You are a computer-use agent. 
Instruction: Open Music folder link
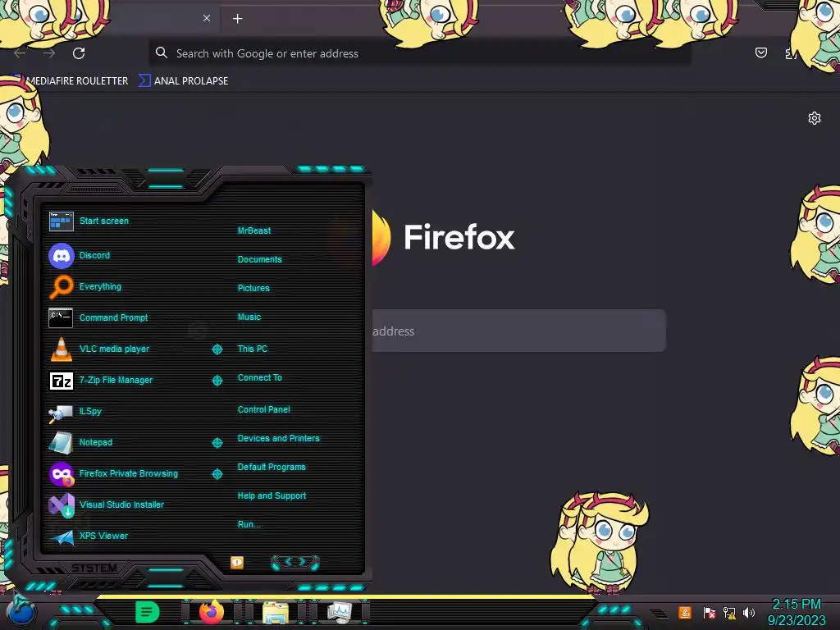coord(249,317)
